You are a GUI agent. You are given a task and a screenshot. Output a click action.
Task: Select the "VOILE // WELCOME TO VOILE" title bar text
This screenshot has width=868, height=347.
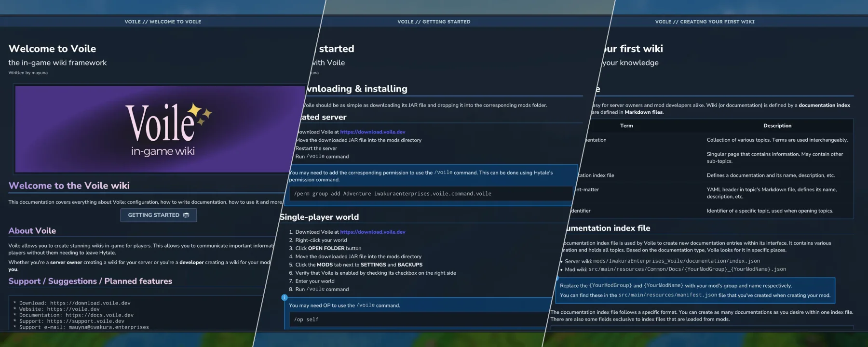pos(163,22)
